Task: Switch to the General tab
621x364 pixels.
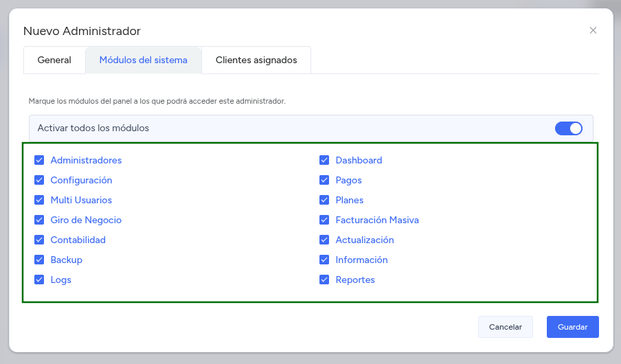Action: click(54, 60)
